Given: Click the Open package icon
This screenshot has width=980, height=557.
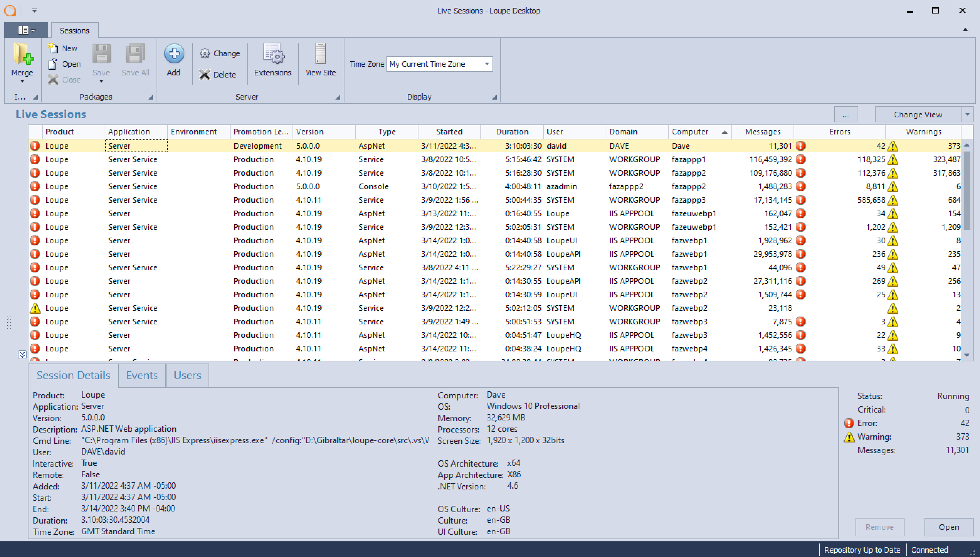Looking at the screenshot, I should (x=53, y=64).
